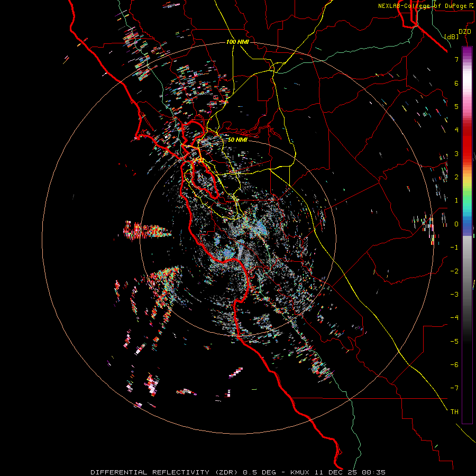Click the -6 value on the color scale
The width and height of the screenshot is (476, 476).
click(x=454, y=365)
